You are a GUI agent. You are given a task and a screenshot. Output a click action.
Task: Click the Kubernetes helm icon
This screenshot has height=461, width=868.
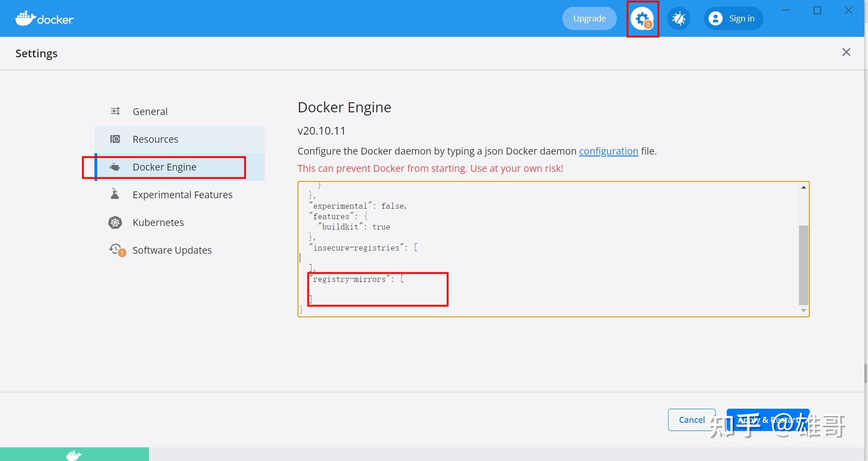(x=115, y=222)
